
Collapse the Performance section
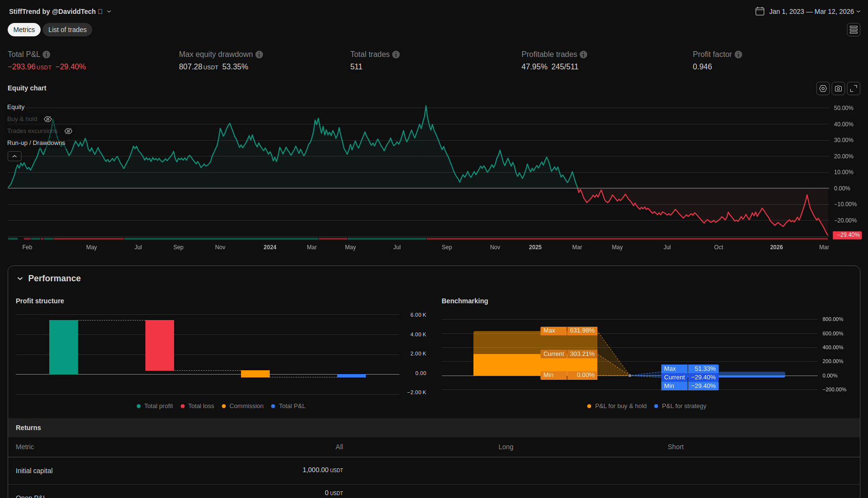click(x=20, y=278)
